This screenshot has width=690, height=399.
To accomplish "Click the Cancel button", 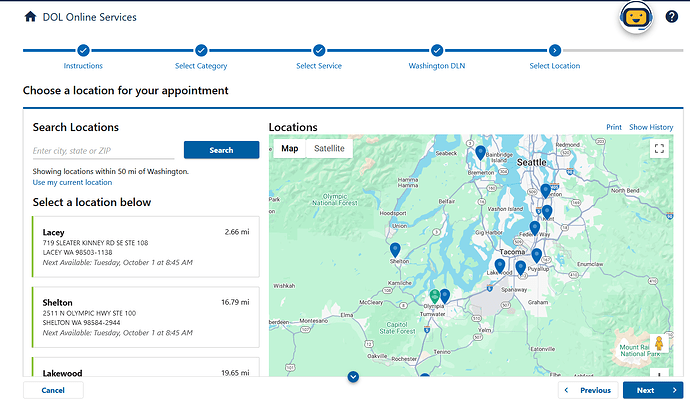I will click(x=53, y=390).
